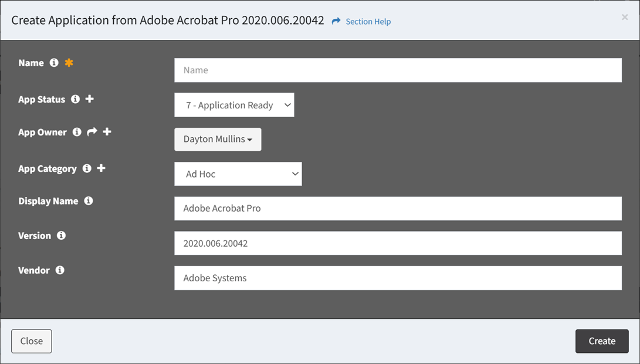The width and height of the screenshot is (640, 364).
Task: Click the info icon beside Display Name
Action: click(89, 200)
